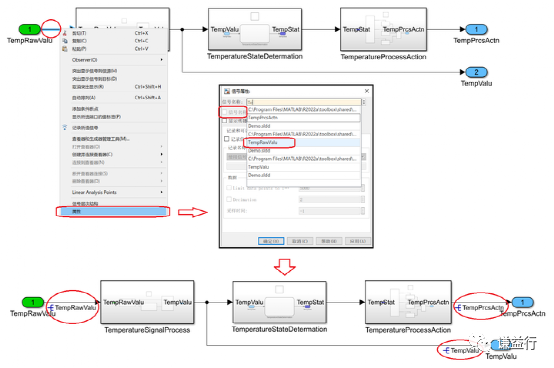Screen dimensions: 554x368
Task: Tick the 记录信号 data logging checkbox
Action: tap(227, 139)
